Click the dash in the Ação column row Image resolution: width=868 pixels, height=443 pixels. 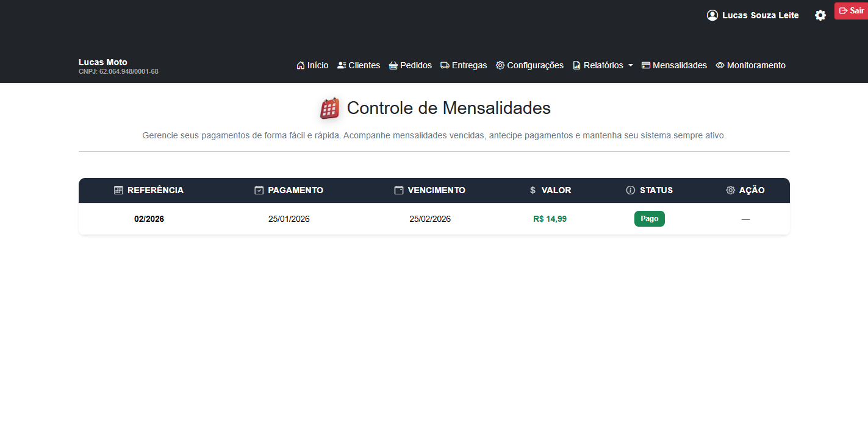click(x=745, y=218)
